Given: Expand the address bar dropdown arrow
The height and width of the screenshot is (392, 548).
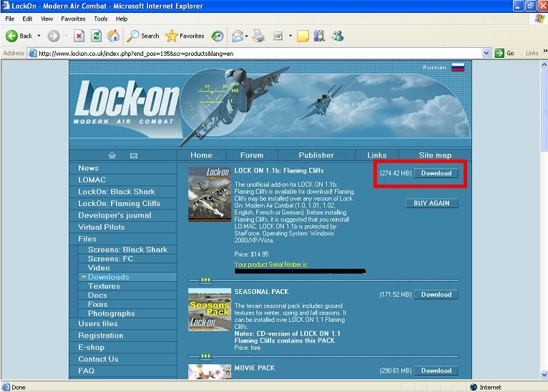Looking at the screenshot, I should tap(486, 53).
